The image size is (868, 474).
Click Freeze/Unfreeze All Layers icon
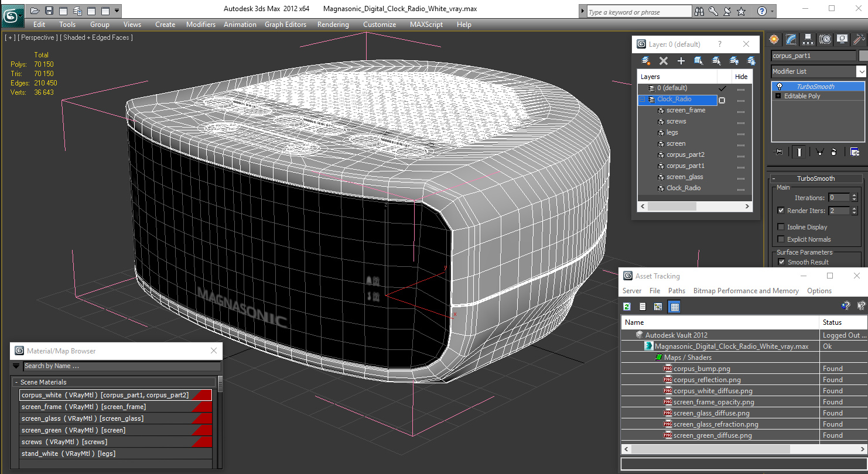click(x=751, y=61)
